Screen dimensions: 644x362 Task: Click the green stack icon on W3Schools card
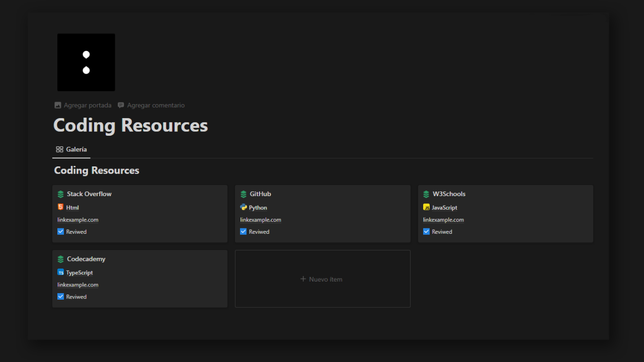click(427, 194)
